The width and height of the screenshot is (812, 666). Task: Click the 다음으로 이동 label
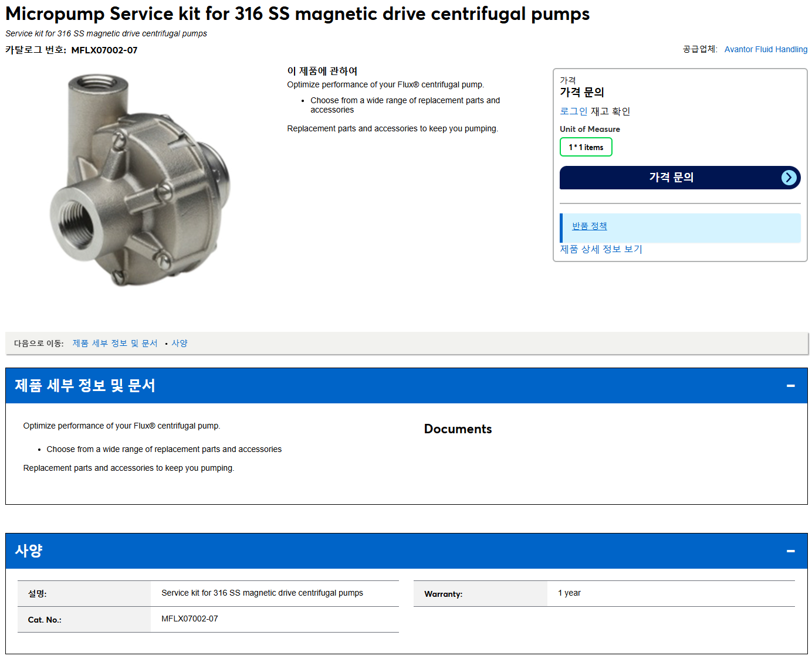(x=39, y=344)
